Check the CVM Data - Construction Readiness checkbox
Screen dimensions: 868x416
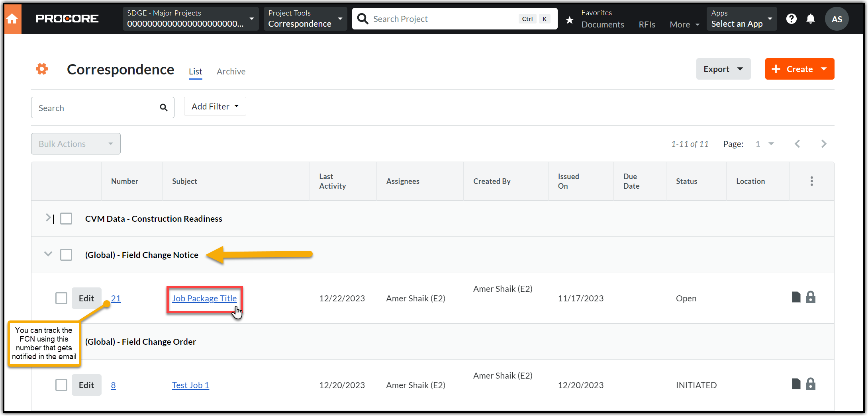click(x=66, y=219)
